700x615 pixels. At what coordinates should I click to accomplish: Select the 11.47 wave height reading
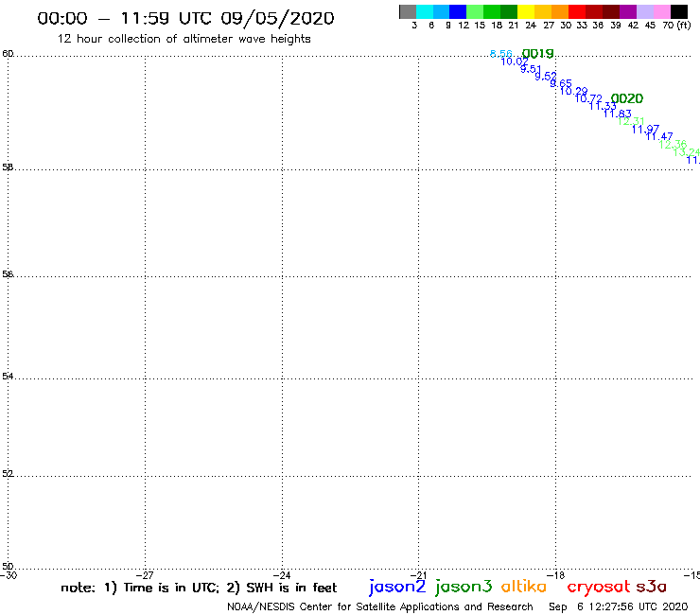click(659, 136)
